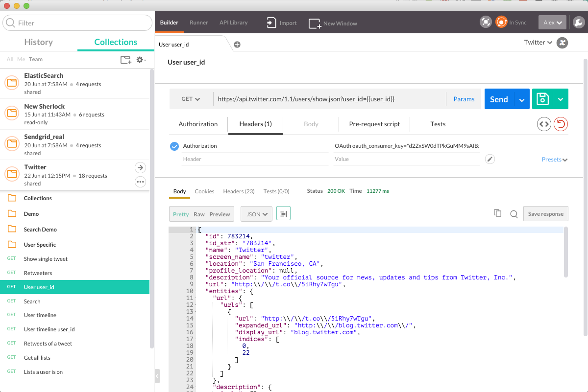Click the New Sherlock collection folder icon
The image size is (588, 392).
point(12,114)
